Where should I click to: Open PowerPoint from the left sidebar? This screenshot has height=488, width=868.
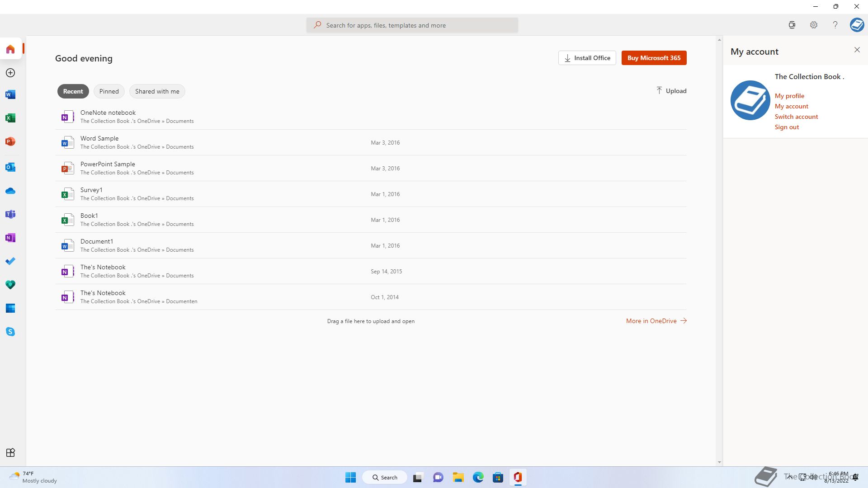pos(10,141)
